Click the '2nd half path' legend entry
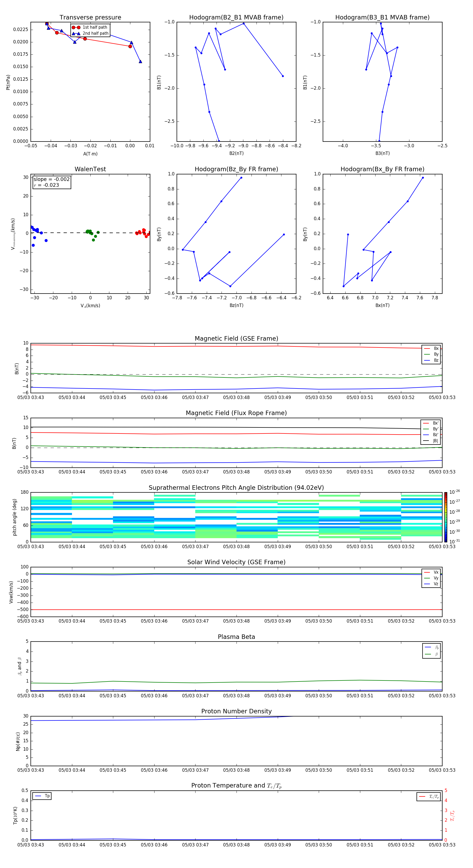The width and height of the screenshot is (473, 868). tap(91, 33)
